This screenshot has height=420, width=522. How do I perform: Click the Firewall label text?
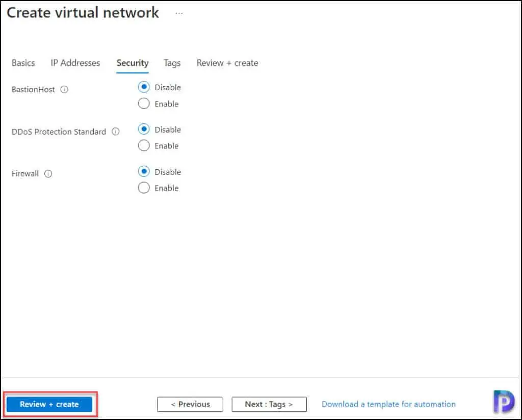click(x=25, y=174)
